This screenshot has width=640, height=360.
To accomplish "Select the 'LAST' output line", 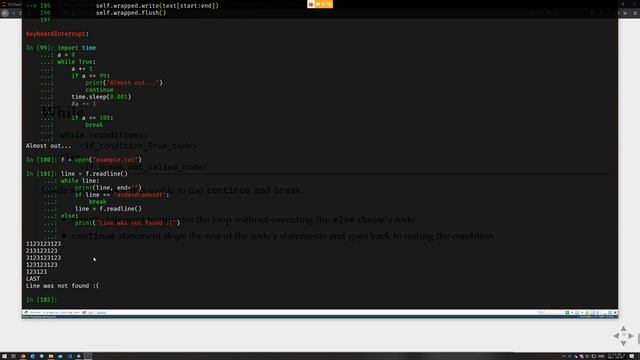I will pyautogui.click(x=33, y=279).
